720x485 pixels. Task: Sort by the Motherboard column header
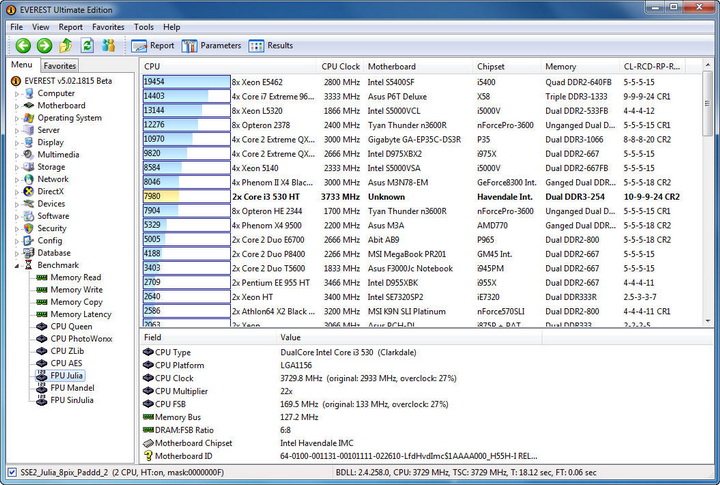418,66
